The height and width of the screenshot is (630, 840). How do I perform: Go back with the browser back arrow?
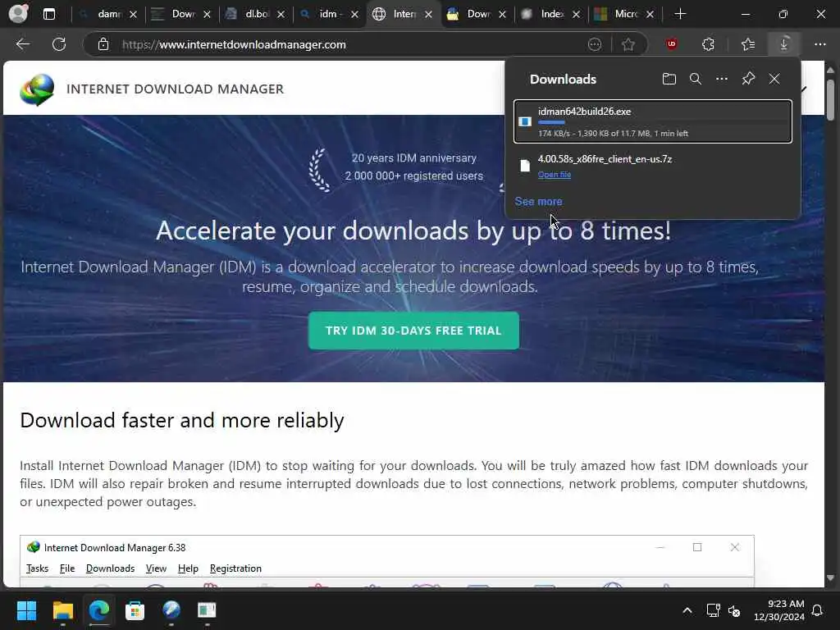[x=22, y=44]
